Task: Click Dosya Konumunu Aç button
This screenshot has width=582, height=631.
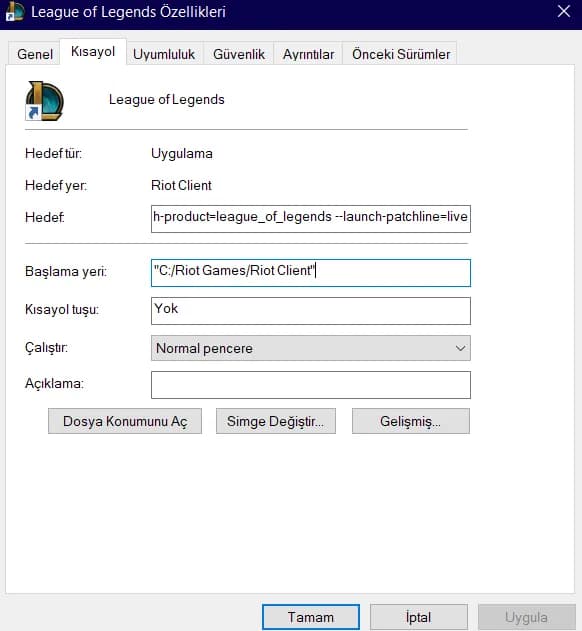Action: click(x=125, y=421)
